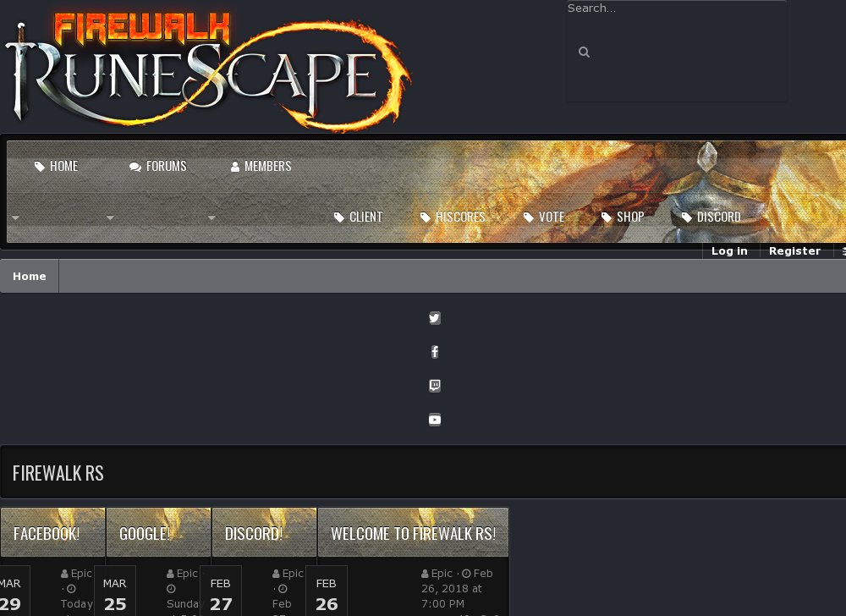The width and height of the screenshot is (846, 616).
Task: Click the FIREWALK RS section header
Action: [x=58, y=473]
